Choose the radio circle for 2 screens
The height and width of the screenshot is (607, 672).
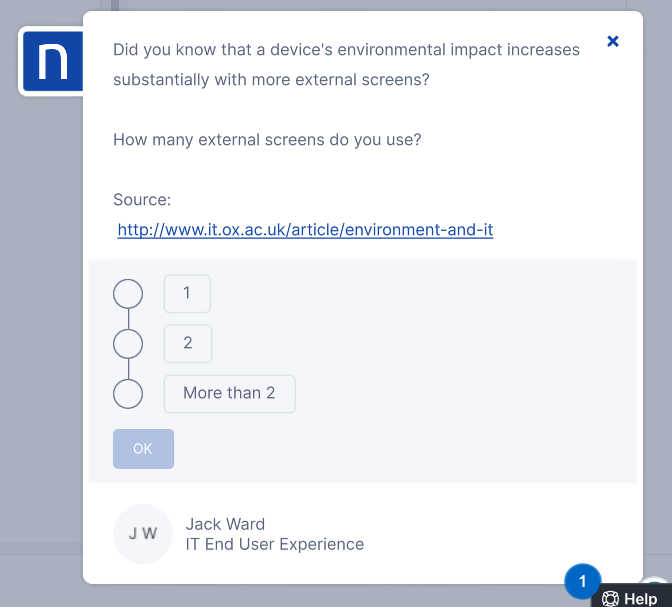coord(128,344)
